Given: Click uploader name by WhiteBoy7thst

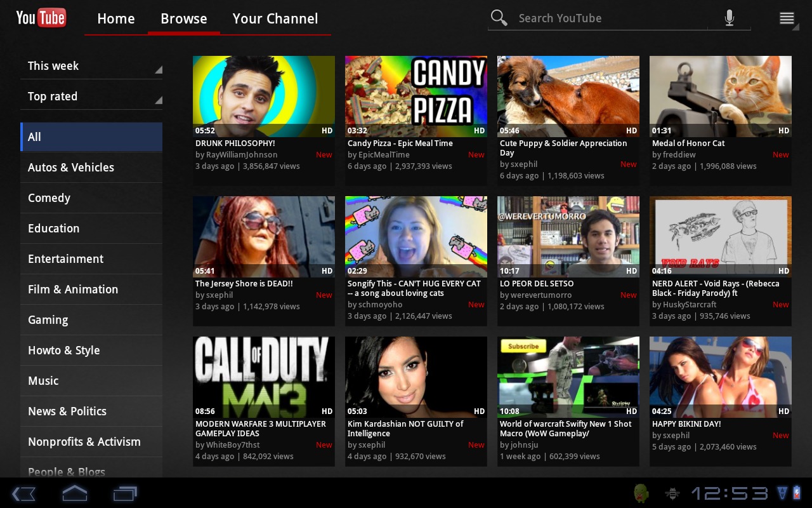Looking at the screenshot, I should point(228,445).
